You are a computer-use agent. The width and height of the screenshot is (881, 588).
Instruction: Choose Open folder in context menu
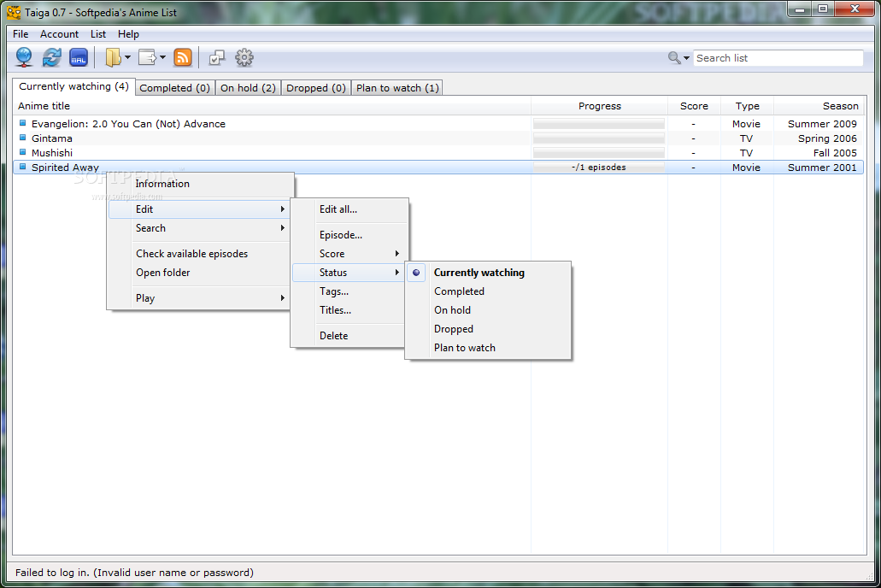click(199, 273)
